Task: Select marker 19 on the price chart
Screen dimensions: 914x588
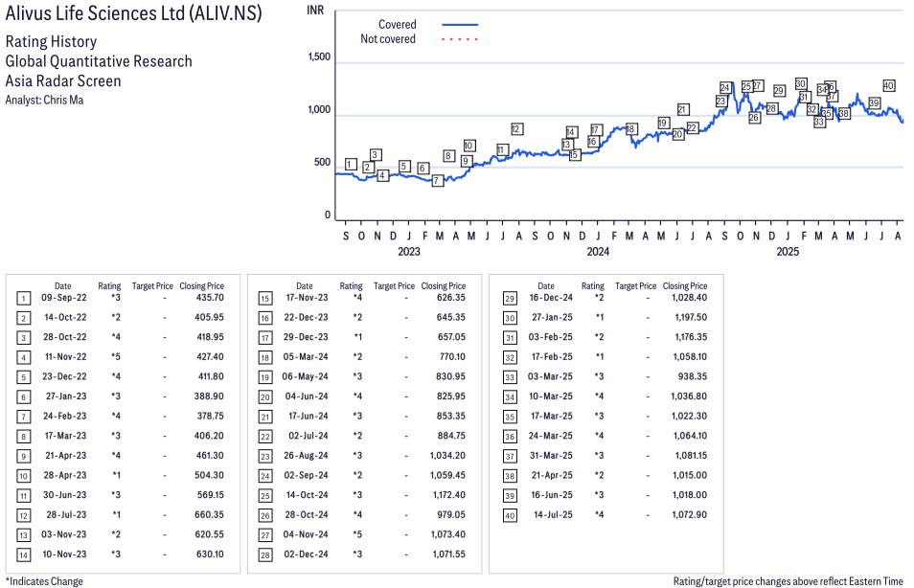Action: point(663,123)
